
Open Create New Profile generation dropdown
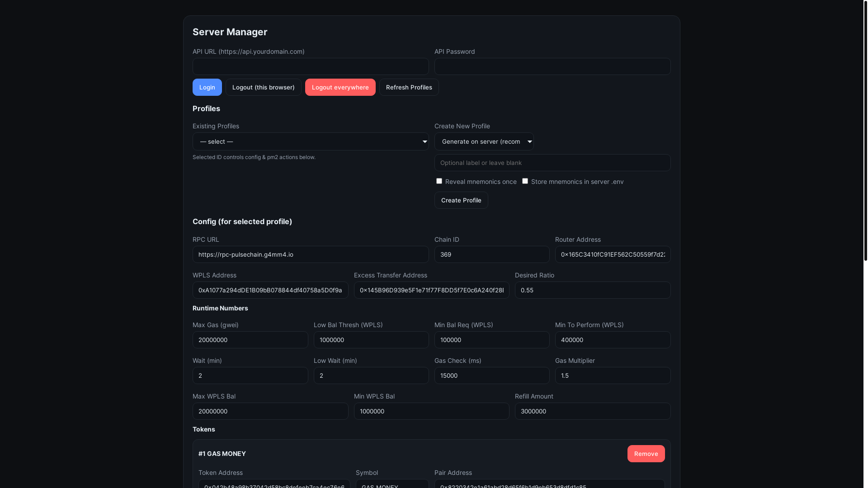(484, 141)
